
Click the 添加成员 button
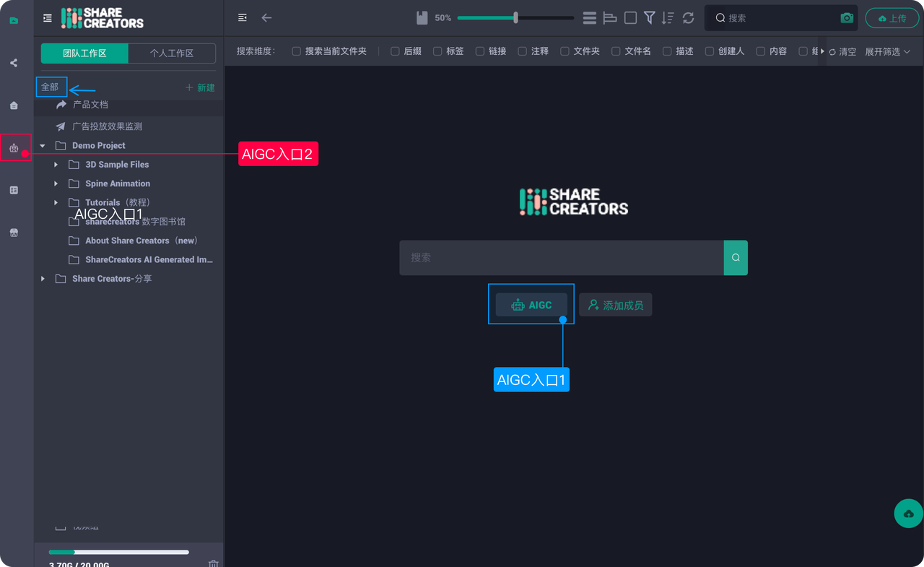(x=616, y=305)
